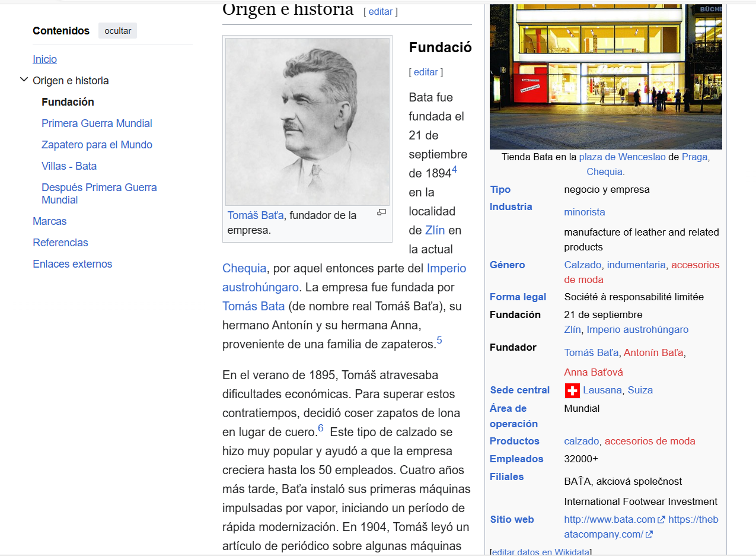This screenshot has width=756, height=556.
Task: Click the Filiales label in infobox
Action: click(x=506, y=477)
